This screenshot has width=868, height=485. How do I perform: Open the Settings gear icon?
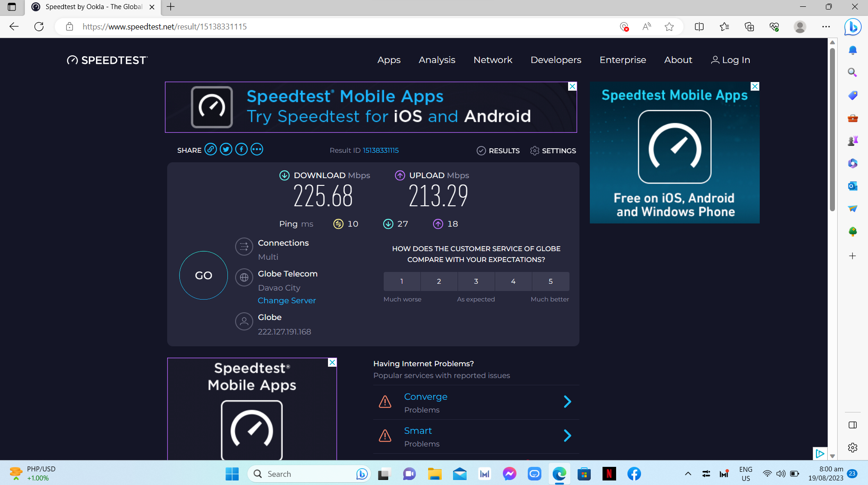(535, 150)
